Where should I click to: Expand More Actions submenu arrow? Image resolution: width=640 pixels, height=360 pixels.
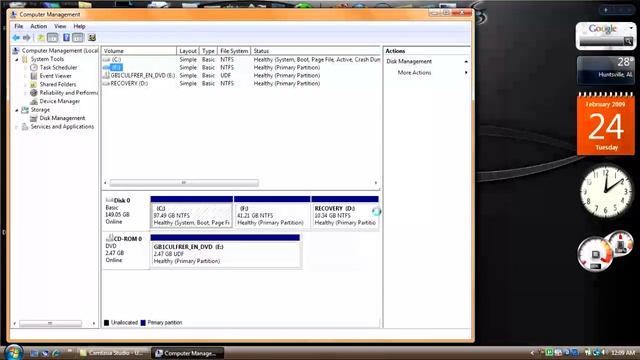click(466, 73)
